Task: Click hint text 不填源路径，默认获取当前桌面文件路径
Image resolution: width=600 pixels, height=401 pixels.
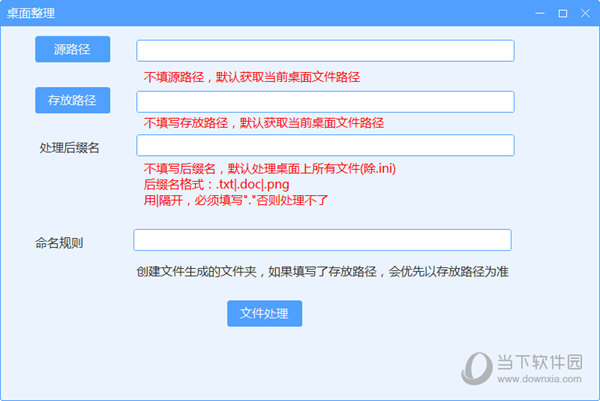Action: coord(252,77)
